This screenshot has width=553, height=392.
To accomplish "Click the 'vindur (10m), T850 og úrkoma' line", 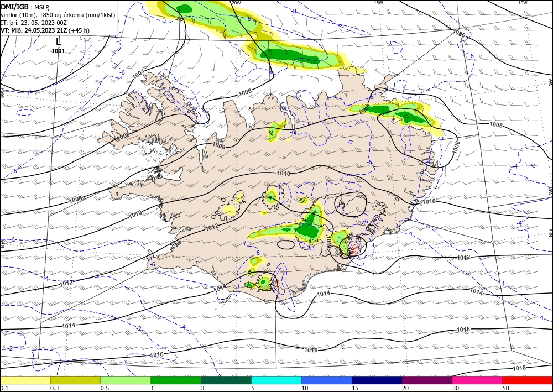I will 58,15.
